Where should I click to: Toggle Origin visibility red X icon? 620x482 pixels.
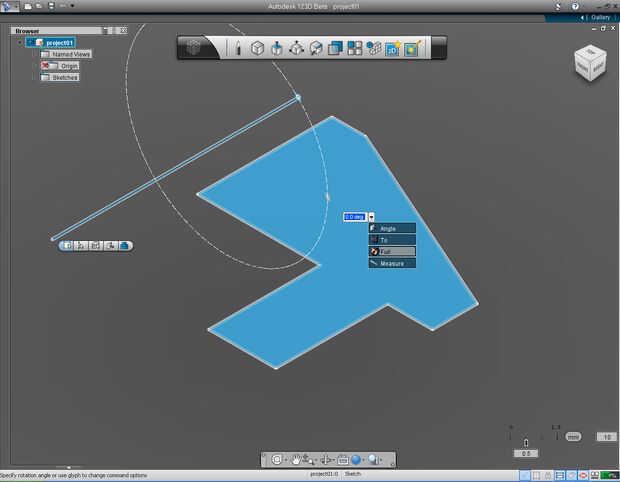tap(45, 65)
